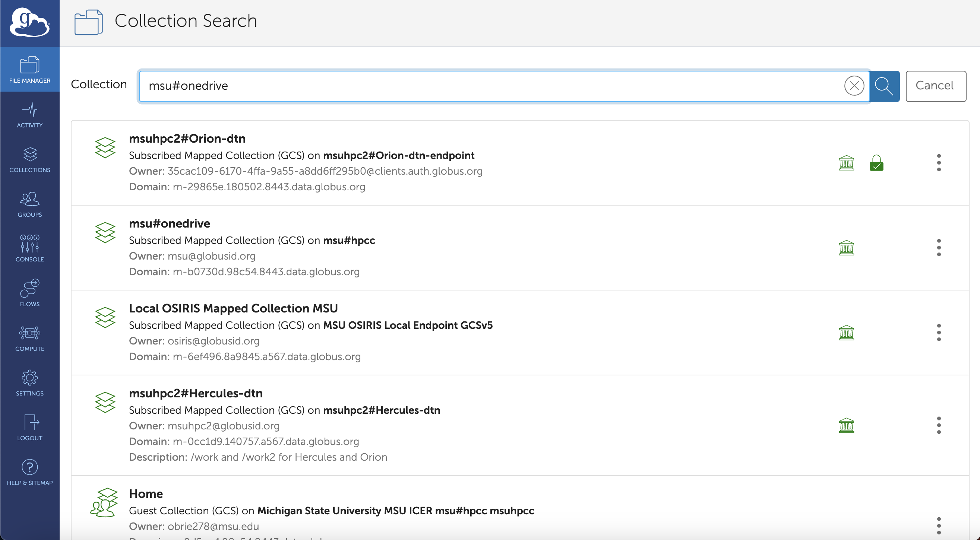Click MSU OSIRIS Local Endpoint GCSv5 text
980x540 pixels.
pyautogui.click(x=408, y=325)
